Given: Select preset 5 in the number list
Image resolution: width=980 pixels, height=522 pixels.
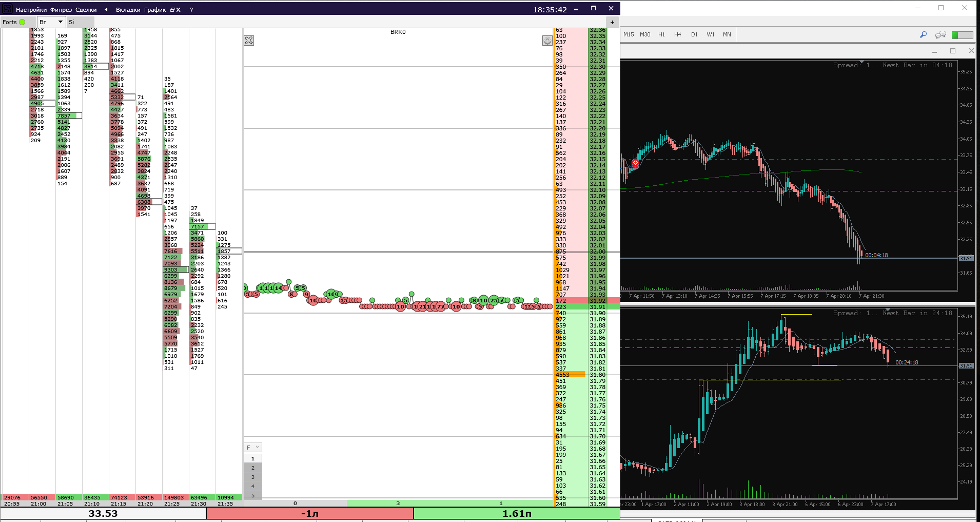Looking at the screenshot, I should point(252,495).
